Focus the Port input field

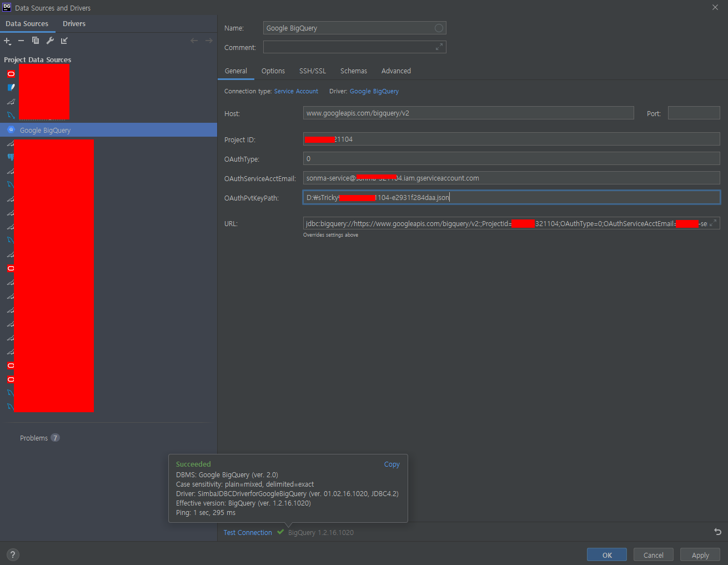coord(694,113)
